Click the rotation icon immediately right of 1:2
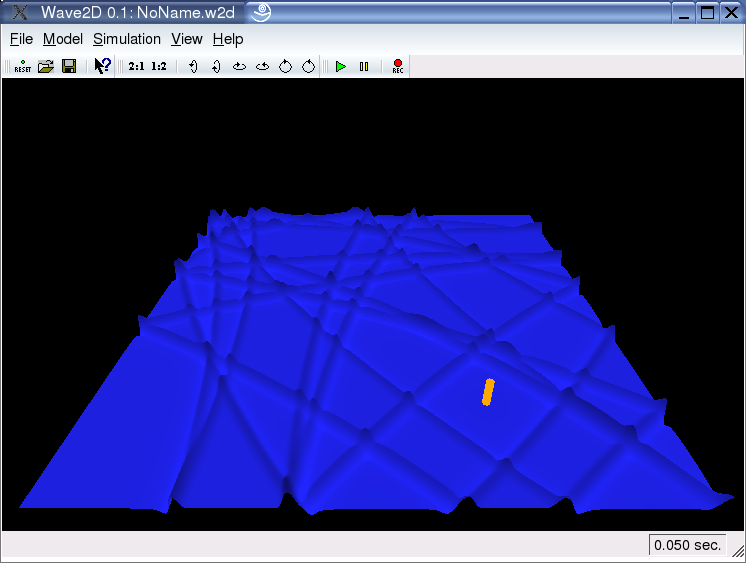746x563 pixels. 192,67
